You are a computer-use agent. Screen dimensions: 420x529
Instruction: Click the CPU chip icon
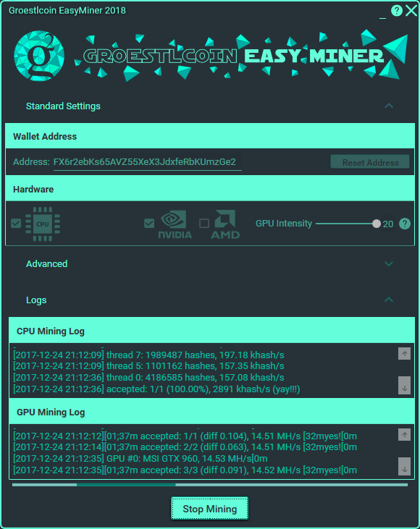(x=43, y=224)
